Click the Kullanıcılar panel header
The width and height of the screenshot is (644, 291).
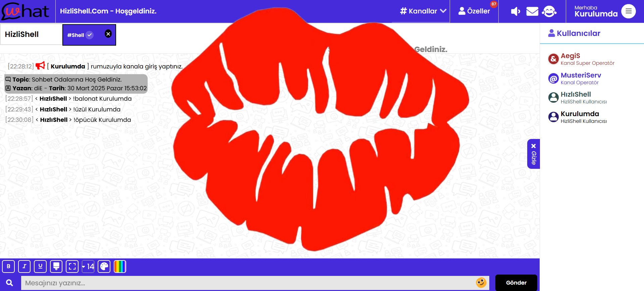click(x=574, y=33)
